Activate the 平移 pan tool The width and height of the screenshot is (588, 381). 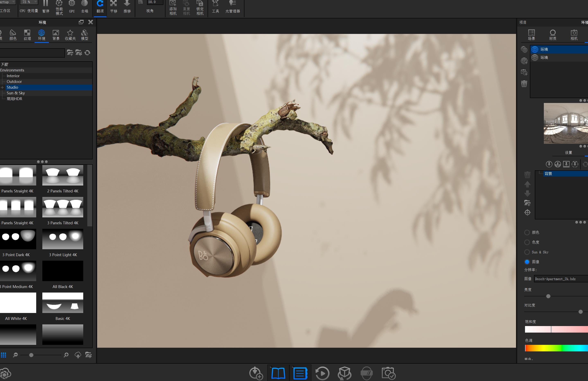[x=114, y=7]
